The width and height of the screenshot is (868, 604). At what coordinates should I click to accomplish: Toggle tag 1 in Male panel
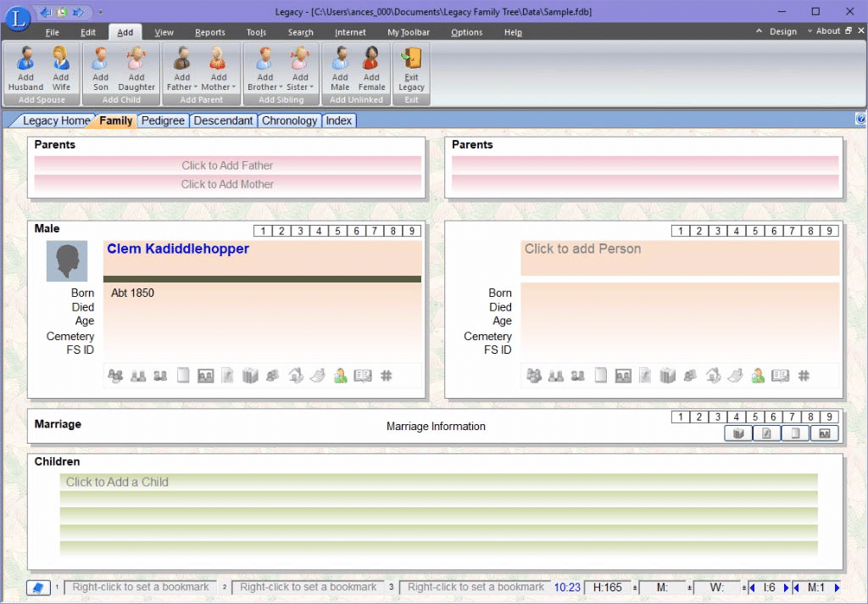point(263,231)
